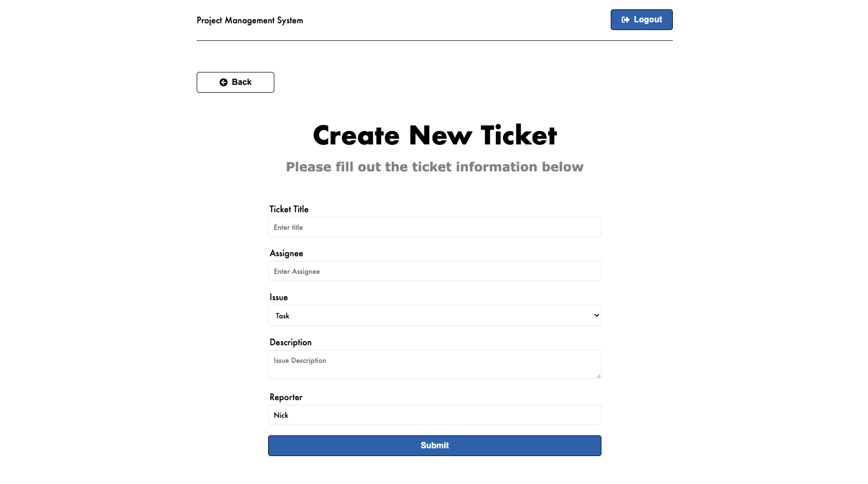The width and height of the screenshot is (868, 484).
Task: Click the textarea resize handle on Description
Action: tap(598, 377)
